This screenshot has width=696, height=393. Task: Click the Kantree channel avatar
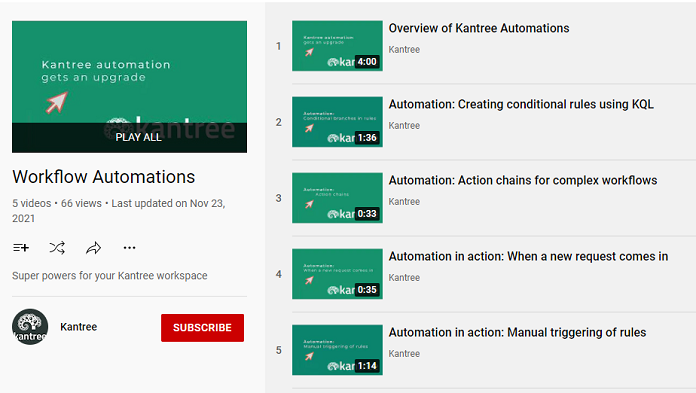click(30, 327)
